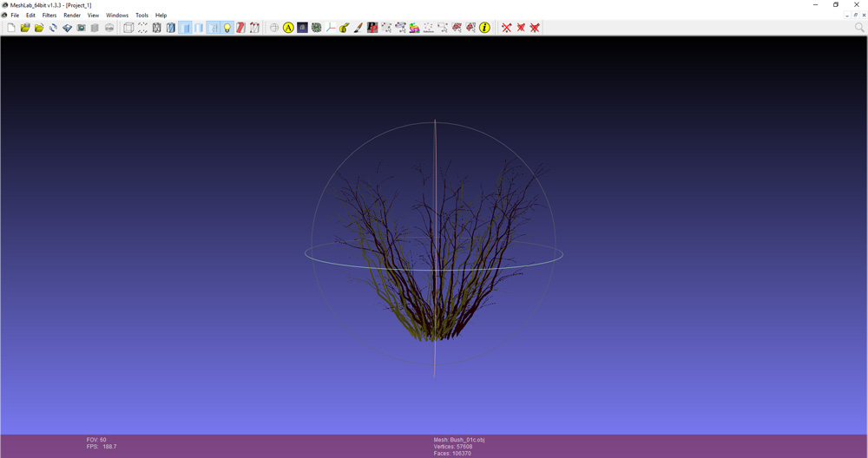
Task: Toggle the lightbulb Light on/off button
Action: point(227,28)
